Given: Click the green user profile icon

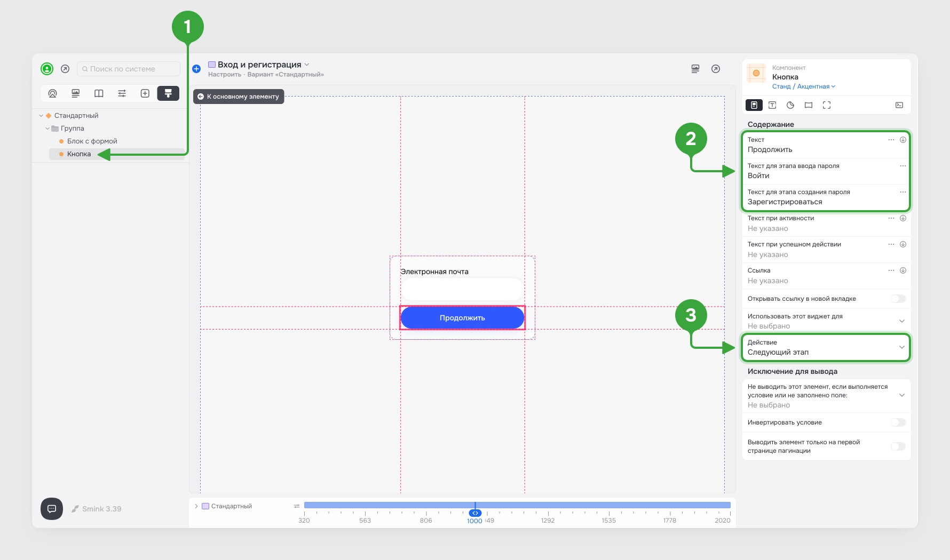Looking at the screenshot, I should coord(47,69).
